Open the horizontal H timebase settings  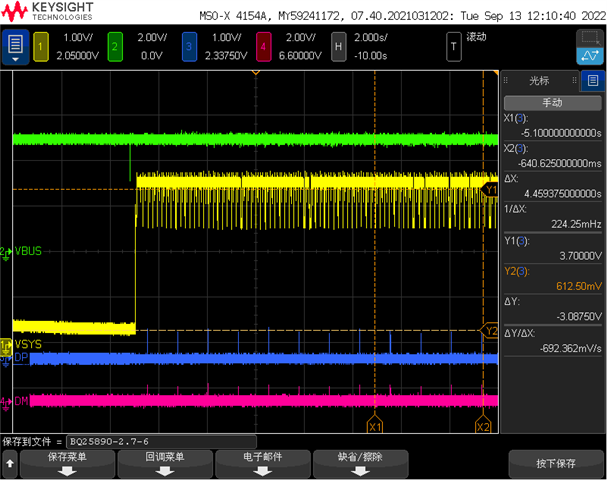pos(338,47)
